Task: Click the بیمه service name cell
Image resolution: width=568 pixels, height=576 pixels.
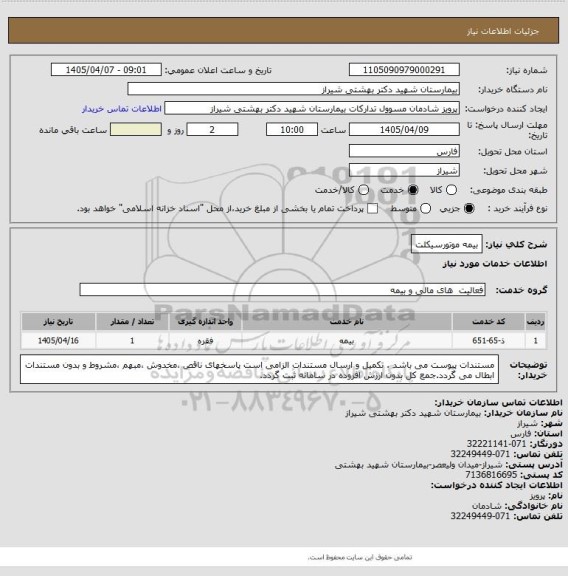Action: click(347, 341)
